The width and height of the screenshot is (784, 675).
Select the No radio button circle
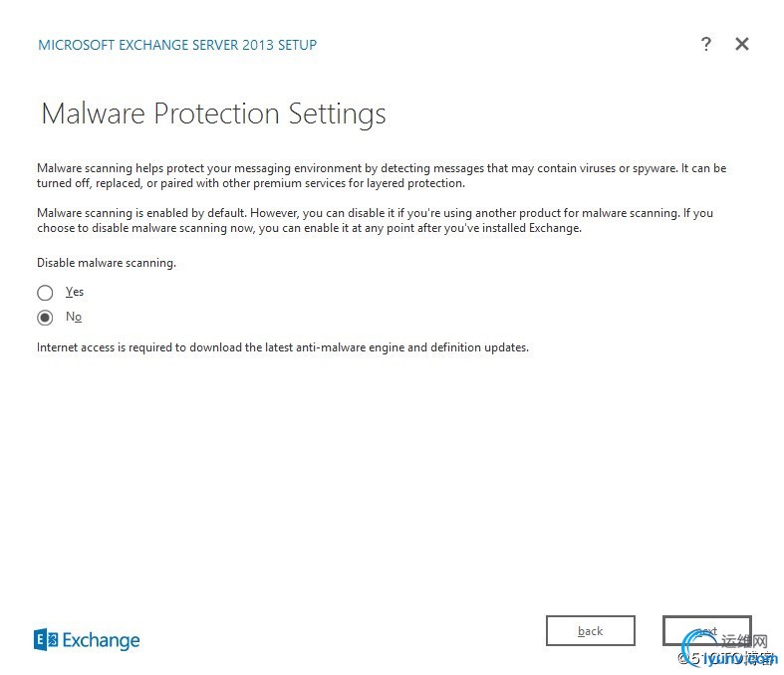pos(45,318)
